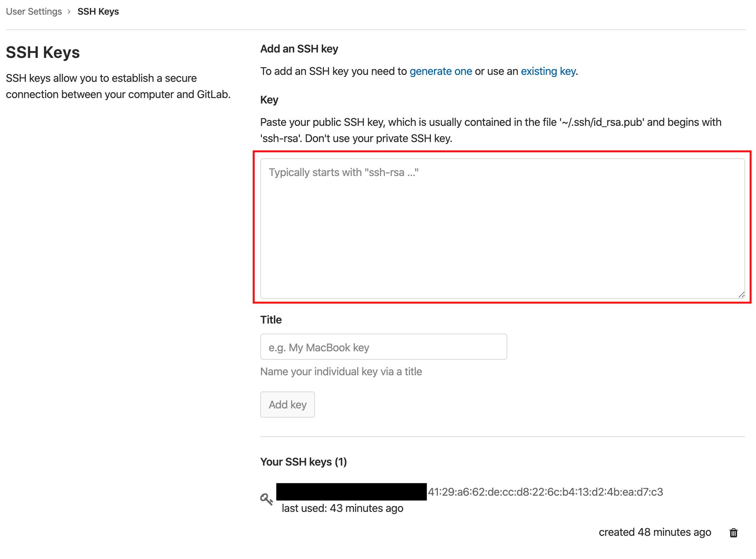Click the "Your SSH keys (1)" heading

pos(303,462)
